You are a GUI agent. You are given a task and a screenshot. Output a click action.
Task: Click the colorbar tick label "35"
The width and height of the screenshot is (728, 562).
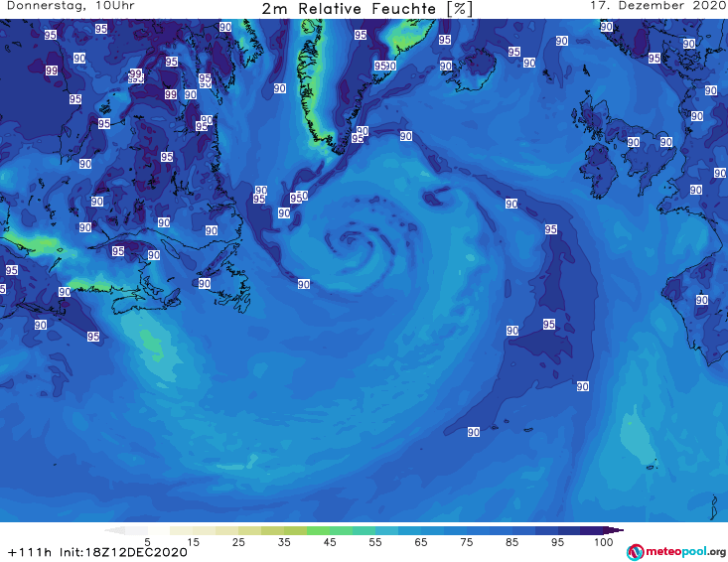(284, 542)
